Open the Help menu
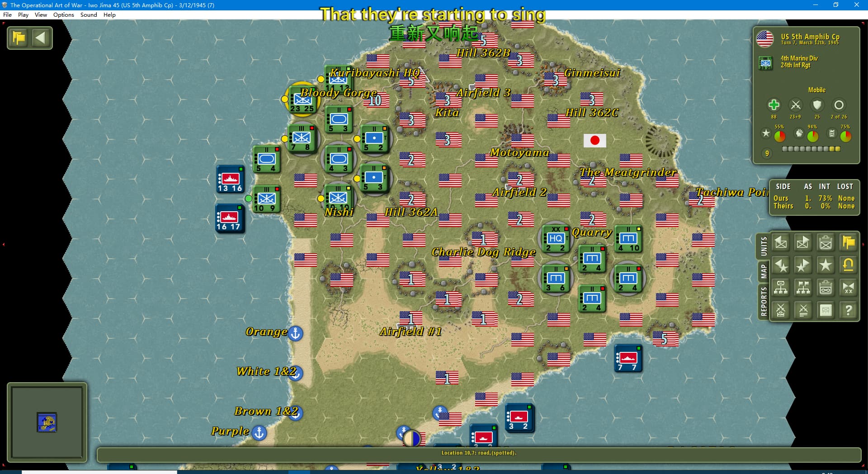 tap(109, 14)
